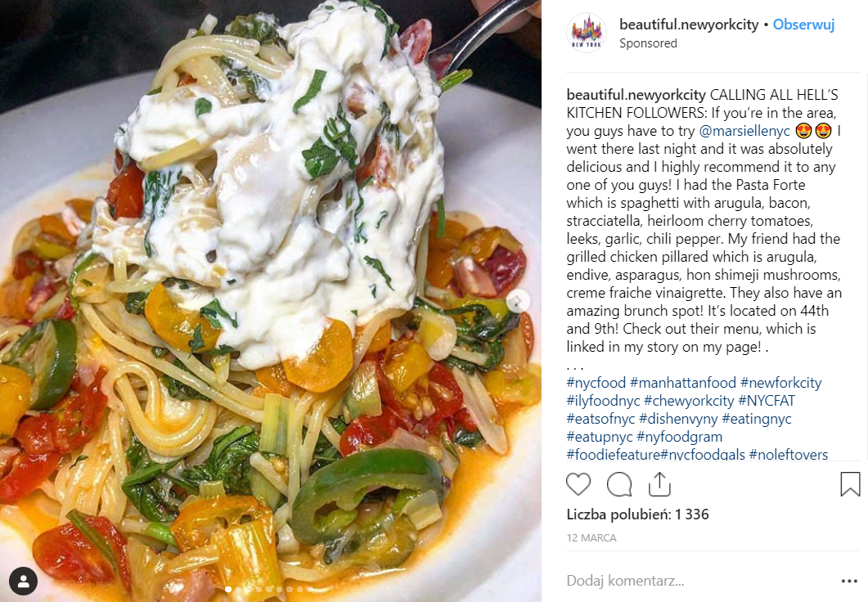The height and width of the screenshot is (602, 868).
Task: Open the three-dot more options menu
Action: point(849,581)
